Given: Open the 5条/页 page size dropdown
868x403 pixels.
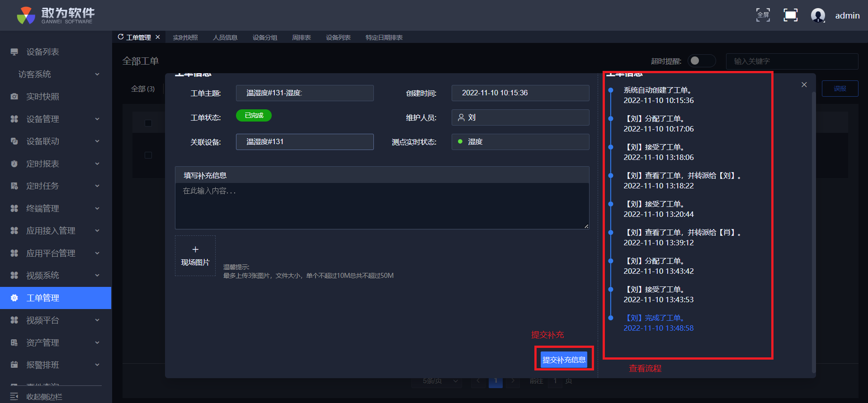Looking at the screenshot, I should [x=438, y=381].
